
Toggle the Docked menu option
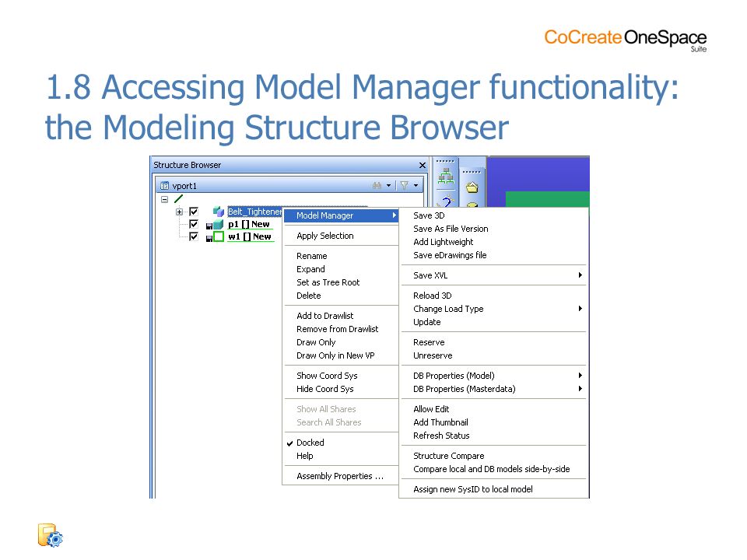coord(341,443)
